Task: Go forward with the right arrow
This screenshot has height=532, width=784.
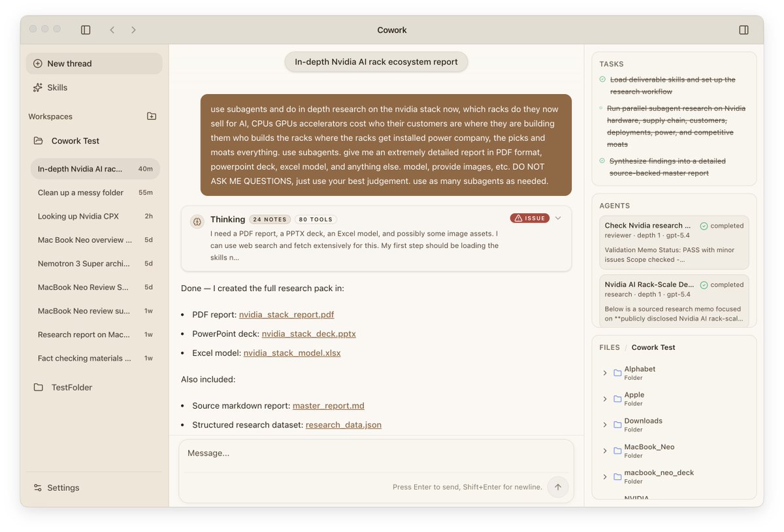Action: 133,30
